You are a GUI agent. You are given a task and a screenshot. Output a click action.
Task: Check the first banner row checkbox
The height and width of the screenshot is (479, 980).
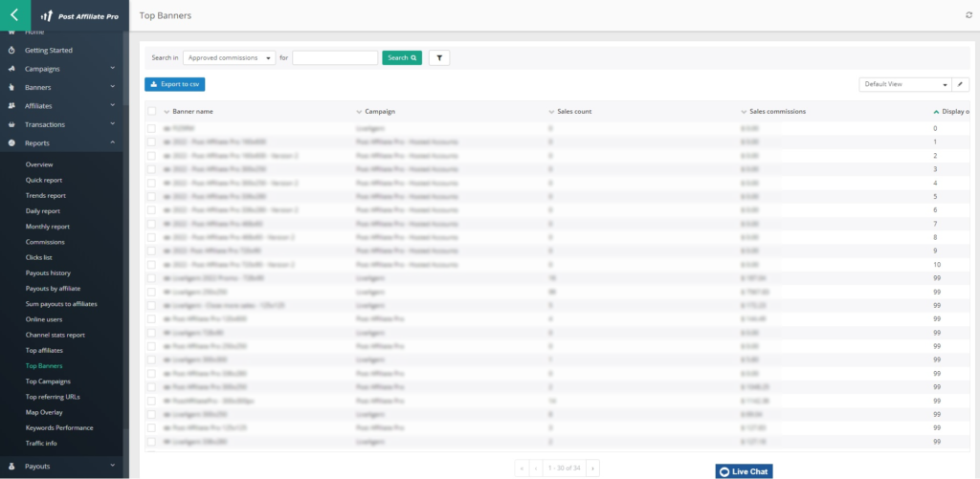[152, 127]
